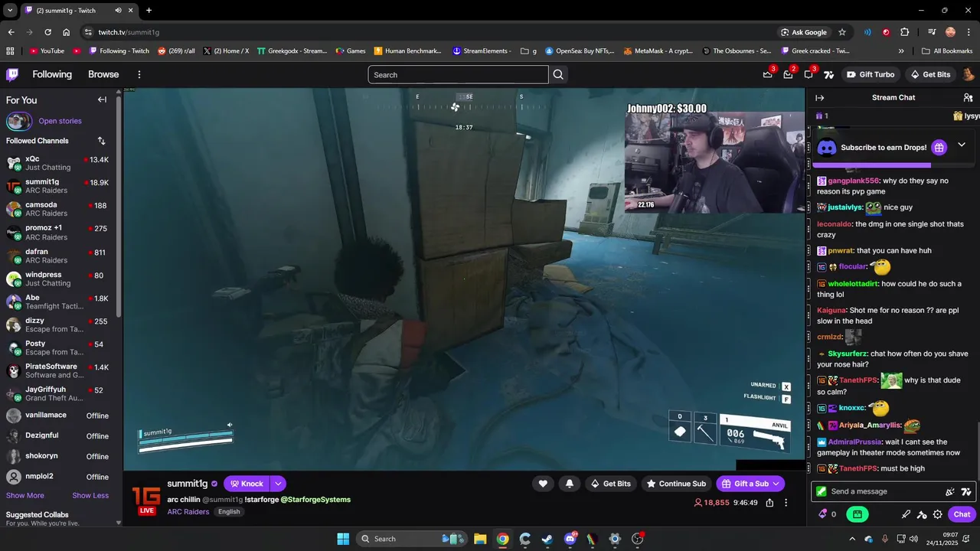980x551 pixels.
Task: Click the 7TV icon in top navigation
Action: click(x=828, y=74)
